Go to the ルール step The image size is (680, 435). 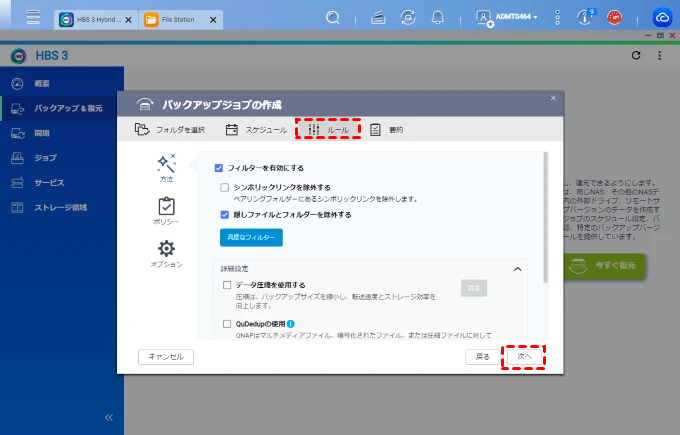click(328, 129)
